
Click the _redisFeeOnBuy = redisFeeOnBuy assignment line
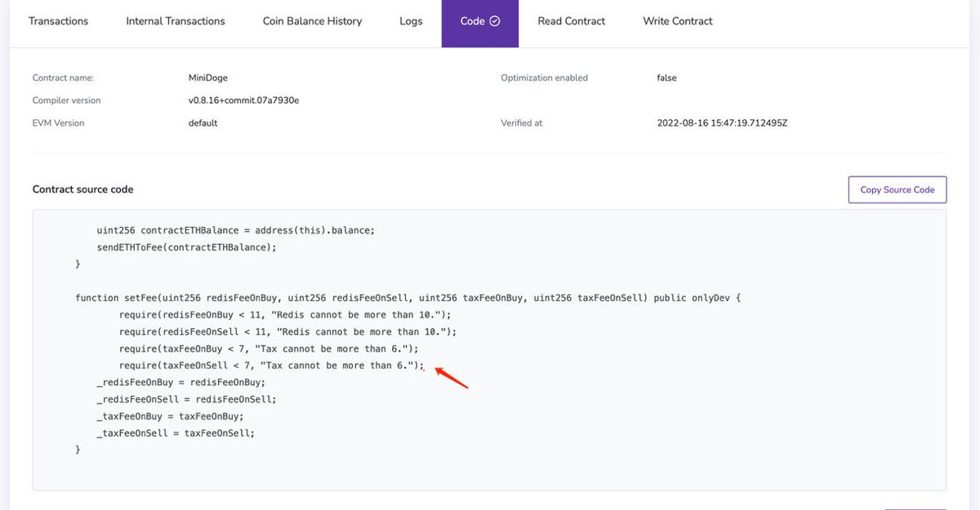click(x=181, y=383)
